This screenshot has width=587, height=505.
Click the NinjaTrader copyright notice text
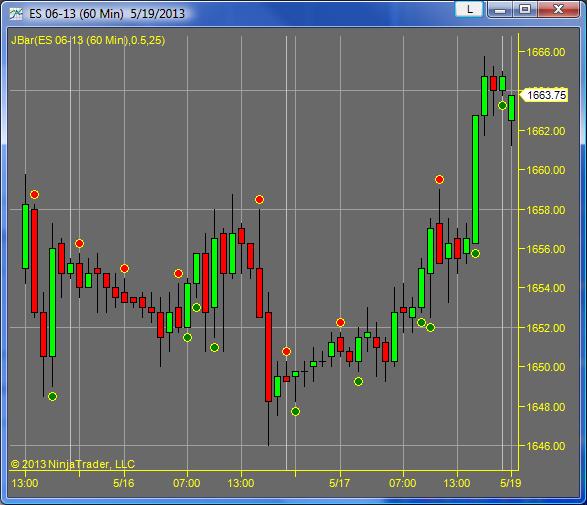pyautogui.click(x=73, y=464)
